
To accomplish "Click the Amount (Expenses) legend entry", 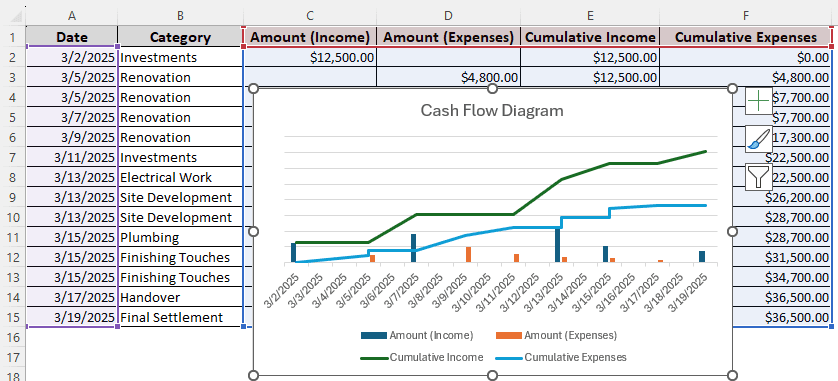I will pyautogui.click(x=556, y=336).
